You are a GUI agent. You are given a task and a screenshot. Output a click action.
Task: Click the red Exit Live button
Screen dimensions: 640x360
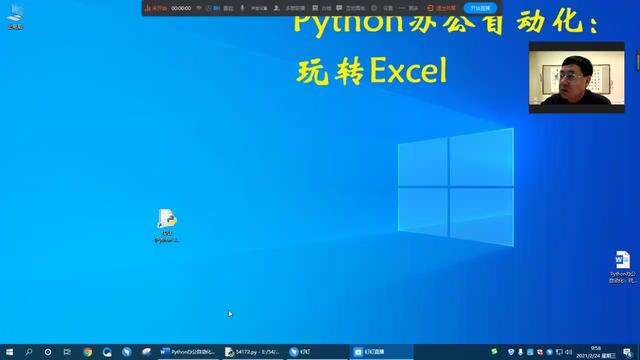coord(441,8)
